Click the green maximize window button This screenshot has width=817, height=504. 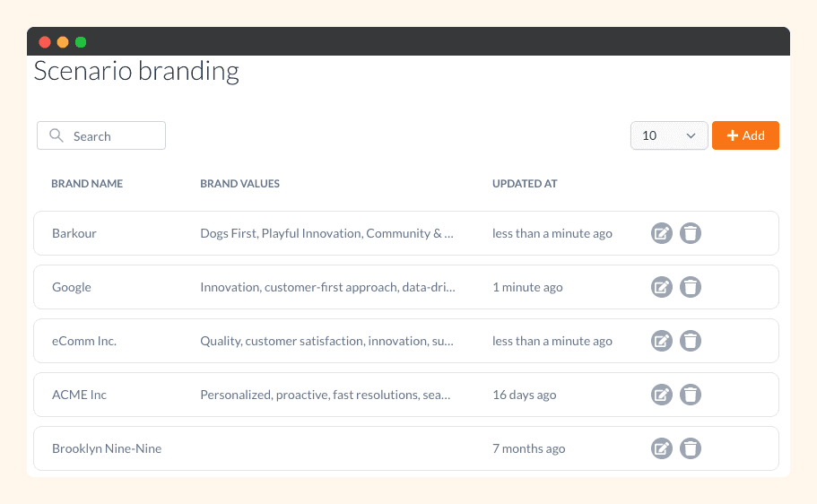click(x=81, y=42)
